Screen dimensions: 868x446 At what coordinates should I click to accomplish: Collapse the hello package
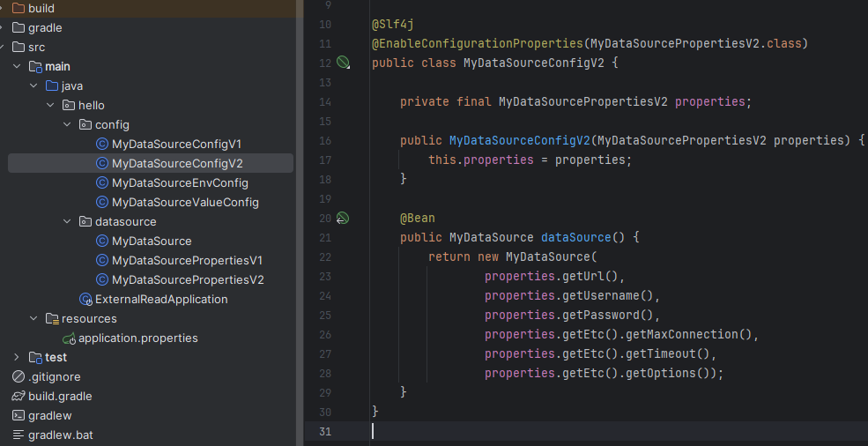tap(50, 105)
